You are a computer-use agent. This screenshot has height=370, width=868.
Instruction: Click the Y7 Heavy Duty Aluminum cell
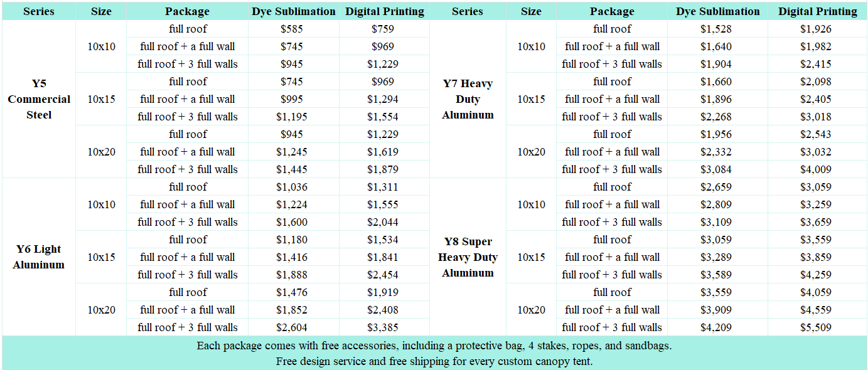click(x=468, y=99)
